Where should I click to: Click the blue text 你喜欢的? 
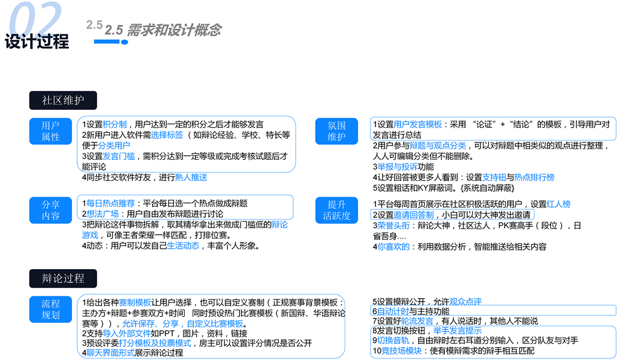(x=394, y=247)
